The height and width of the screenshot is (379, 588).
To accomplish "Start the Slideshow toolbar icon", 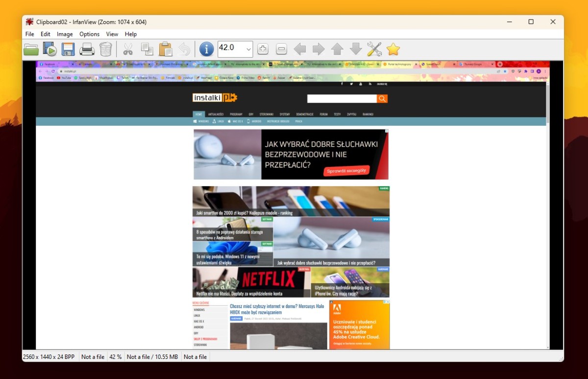I will click(49, 49).
